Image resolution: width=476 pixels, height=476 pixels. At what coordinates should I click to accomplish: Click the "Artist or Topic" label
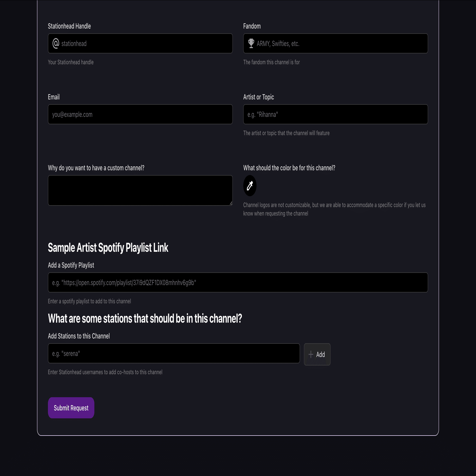[x=258, y=97]
